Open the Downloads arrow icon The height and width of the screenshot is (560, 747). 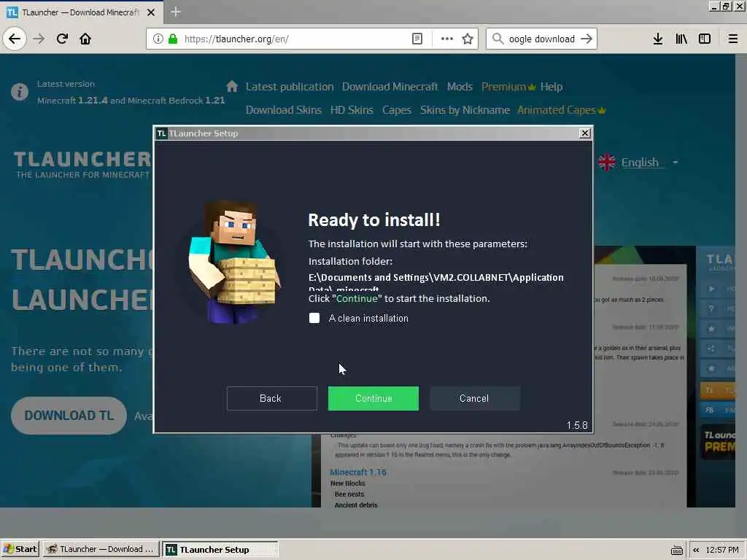pos(658,39)
